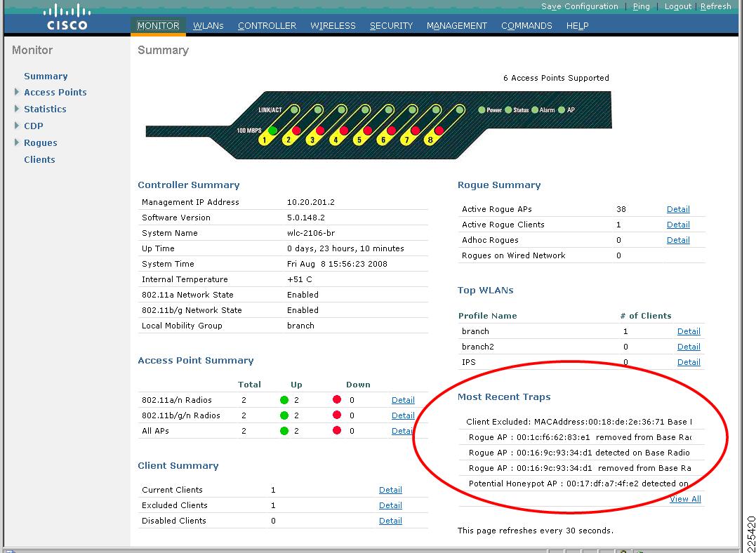Click management IP address 10.20.201.2
The image size is (756, 553).
pyautogui.click(x=311, y=202)
